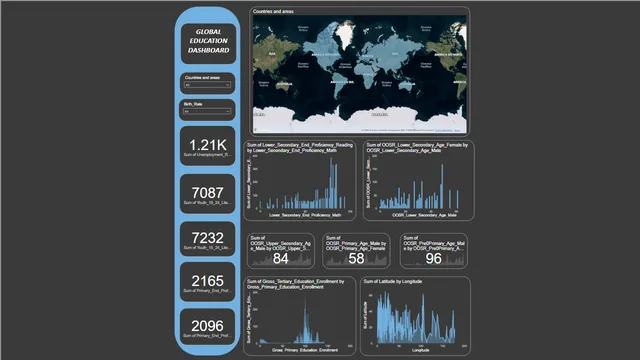Select the KPI card showing 96
Screen dimensions: 640x360
coord(433,251)
